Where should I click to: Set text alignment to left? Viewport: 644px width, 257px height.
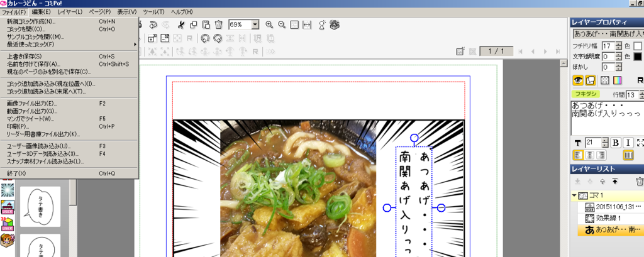(577, 155)
